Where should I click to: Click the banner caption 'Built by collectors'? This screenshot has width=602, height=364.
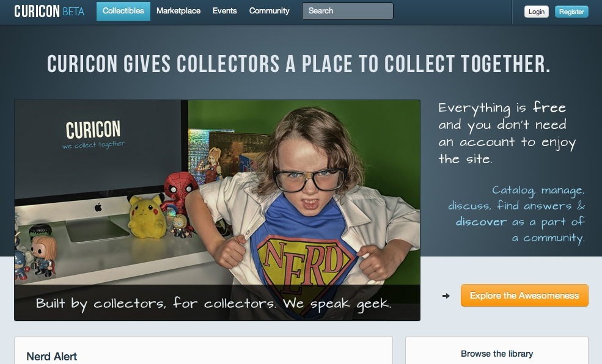pos(213,304)
